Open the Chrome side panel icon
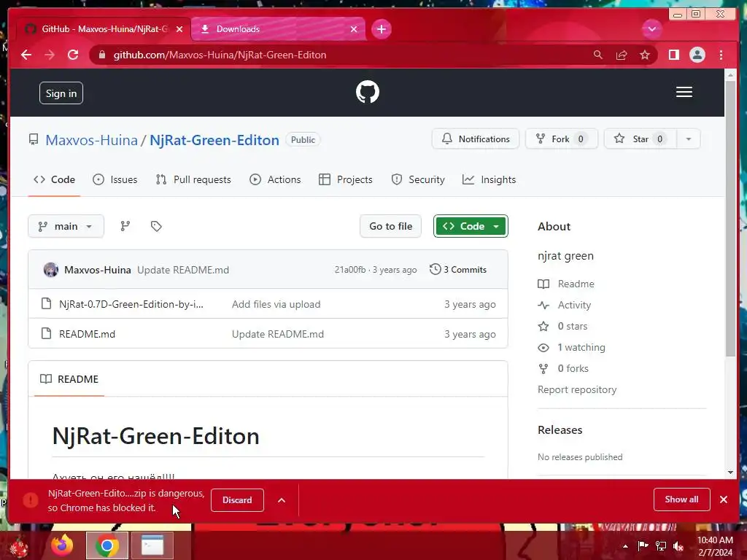Image resolution: width=747 pixels, height=560 pixels. point(673,55)
